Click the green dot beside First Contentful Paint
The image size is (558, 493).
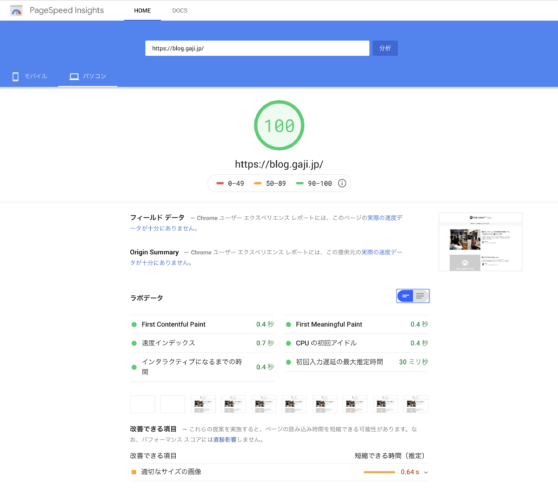click(x=134, y=325)
